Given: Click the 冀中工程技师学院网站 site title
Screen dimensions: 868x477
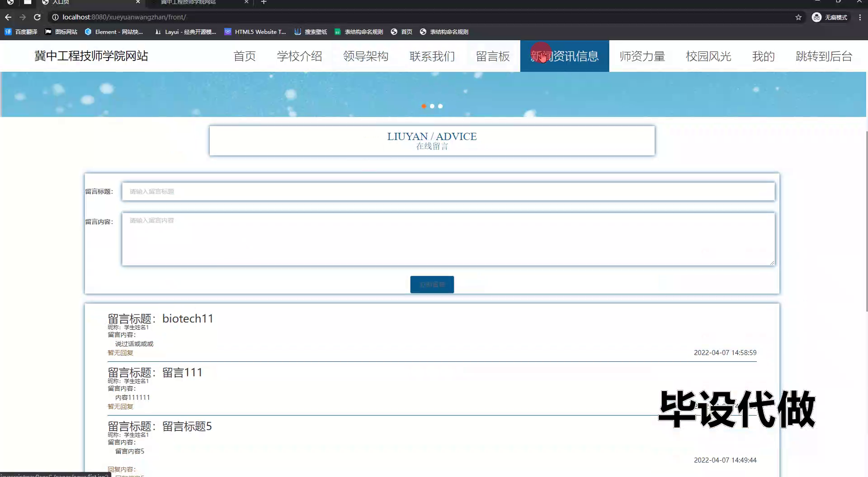Looking at the screenshot, I should [91, 56].
